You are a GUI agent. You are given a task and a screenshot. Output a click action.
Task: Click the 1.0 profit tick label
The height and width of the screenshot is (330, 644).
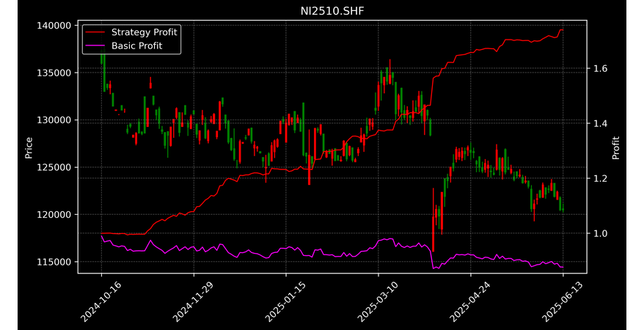coord(600,233)
